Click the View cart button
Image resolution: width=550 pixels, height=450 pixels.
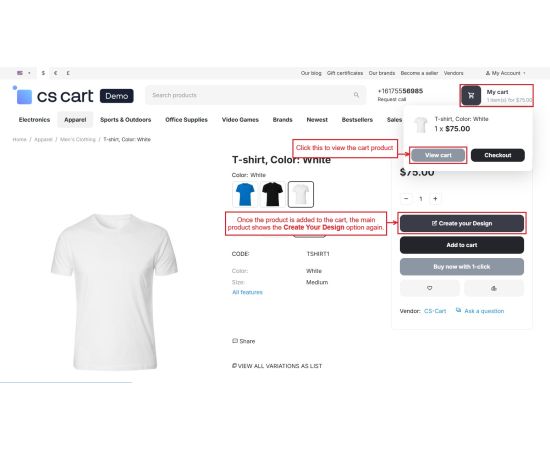438,155
